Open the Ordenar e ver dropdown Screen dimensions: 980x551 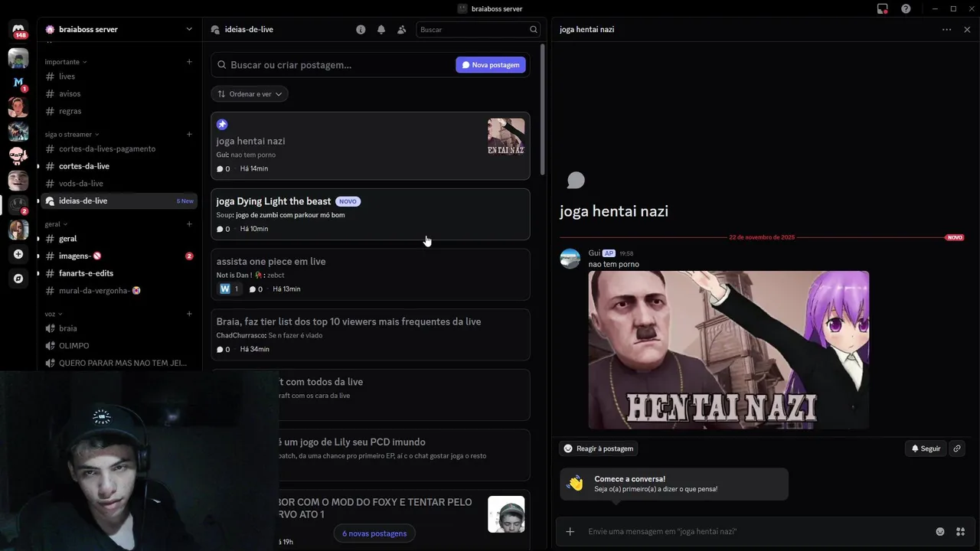click(x=250, y=94)
